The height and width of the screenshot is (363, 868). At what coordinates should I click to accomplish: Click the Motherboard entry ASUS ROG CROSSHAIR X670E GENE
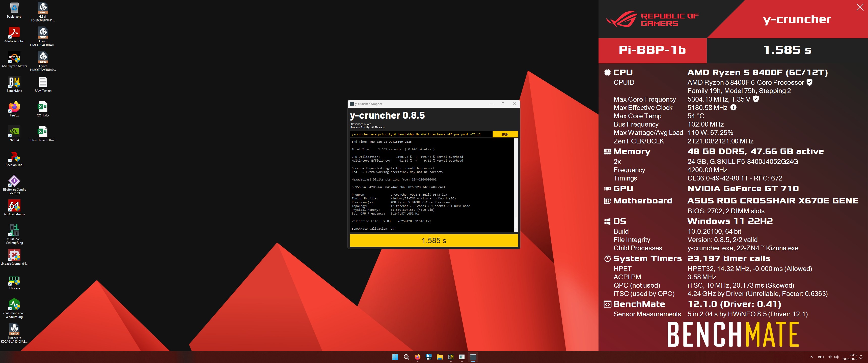pyautogui.click(x=773, y=201)
